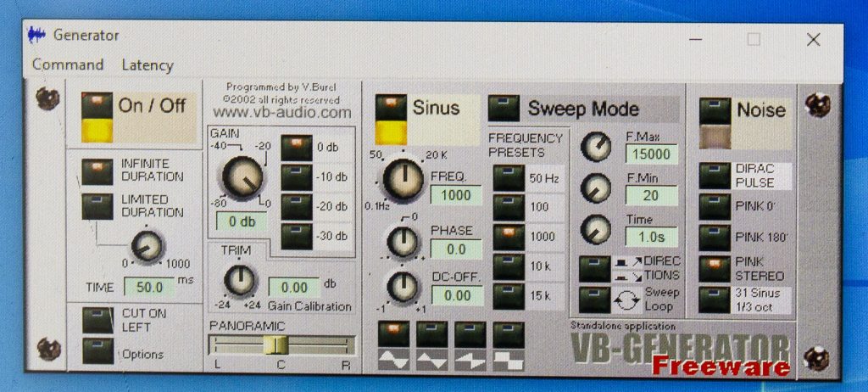Click the F.Min knob
The image size is (868, 392).
click(596, 188)
